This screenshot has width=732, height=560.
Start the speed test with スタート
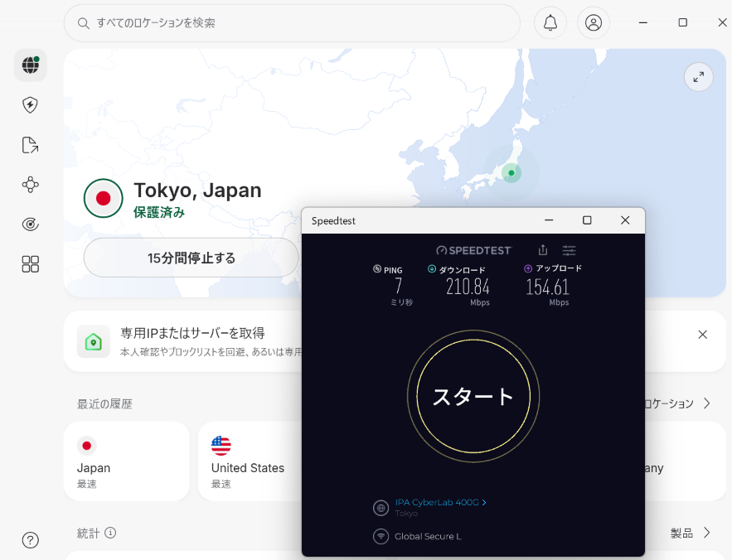(473, 396)
